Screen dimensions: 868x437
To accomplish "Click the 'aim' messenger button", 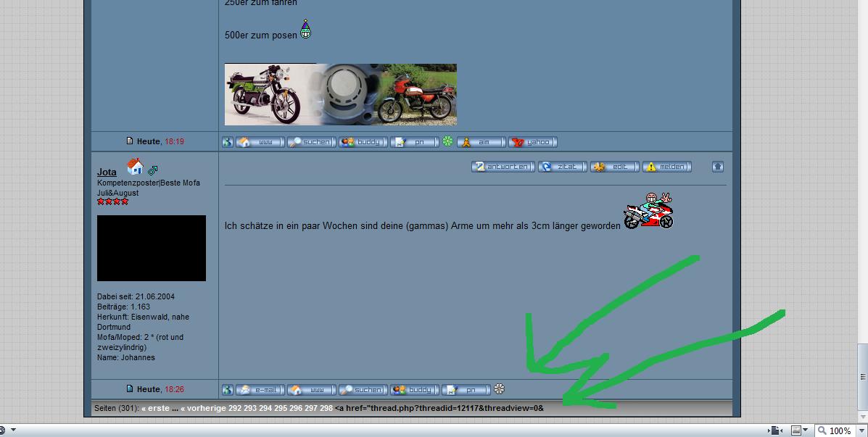I will [x=480, y=142].
